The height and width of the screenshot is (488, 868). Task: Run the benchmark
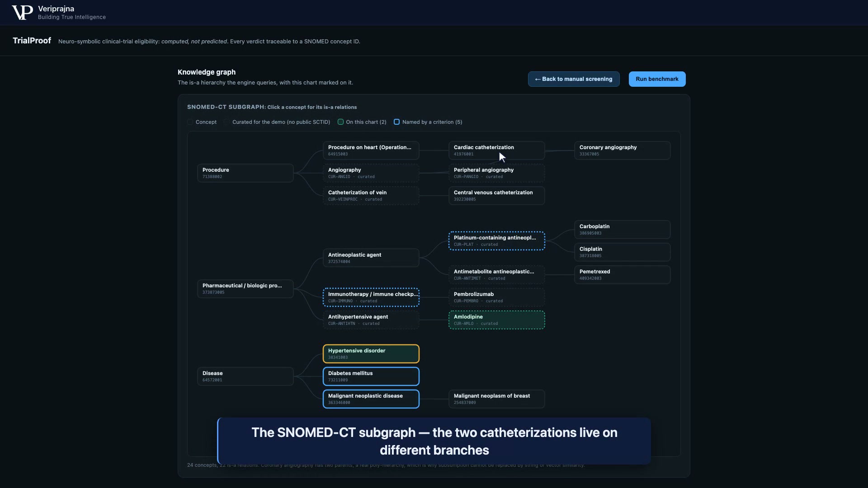[657, 79]
